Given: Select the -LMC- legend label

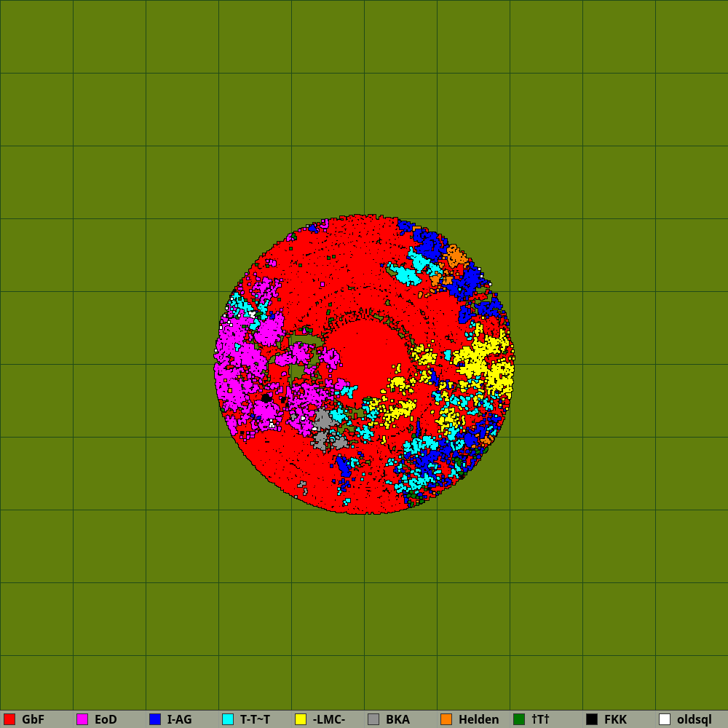Looking at the screenshot, I should pos(329,719).
